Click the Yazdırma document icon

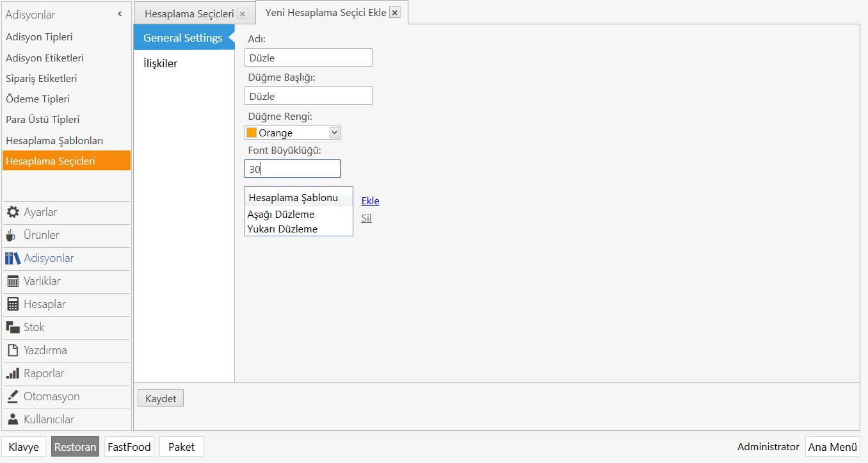click(12, 350)
